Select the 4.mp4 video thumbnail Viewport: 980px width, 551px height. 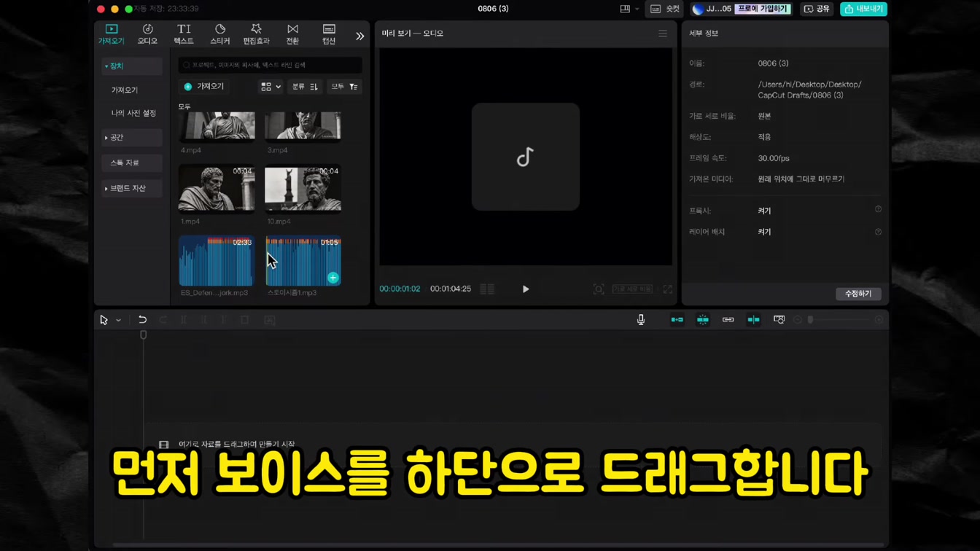(x=217, y=125)
